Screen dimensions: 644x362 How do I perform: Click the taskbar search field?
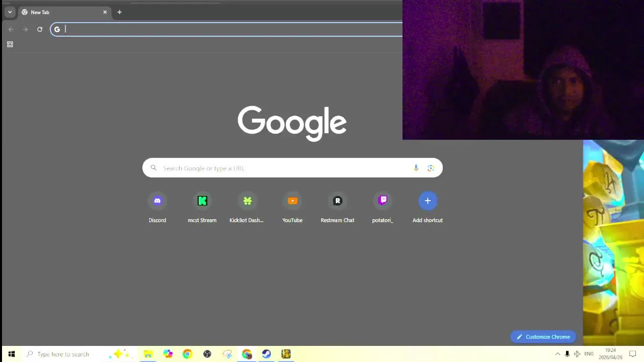tap(79, 354)
